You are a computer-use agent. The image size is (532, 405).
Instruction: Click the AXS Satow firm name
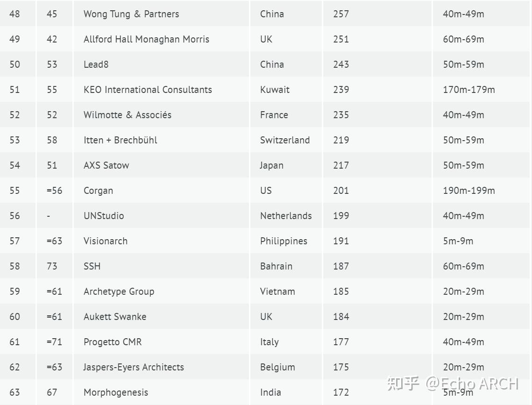[x=106, y=165]
